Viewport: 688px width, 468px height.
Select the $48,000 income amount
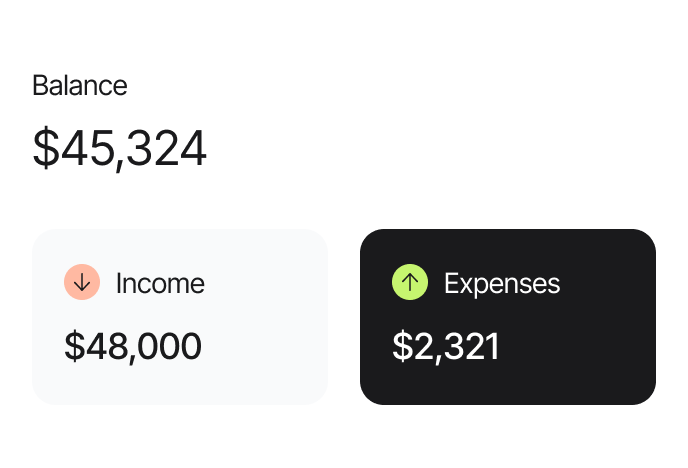coord(133,346)
